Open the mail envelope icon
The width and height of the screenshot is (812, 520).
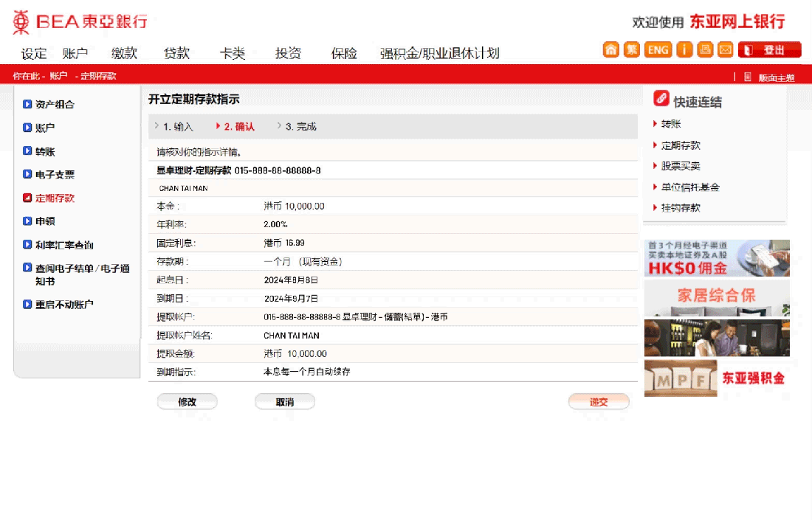[726, 49]
